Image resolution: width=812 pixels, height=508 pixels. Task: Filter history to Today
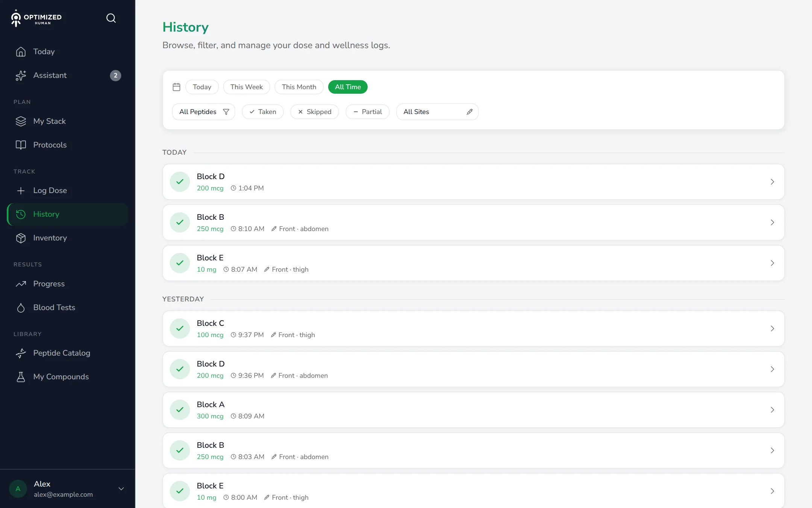pyautogui.click(x=202, y=87)
